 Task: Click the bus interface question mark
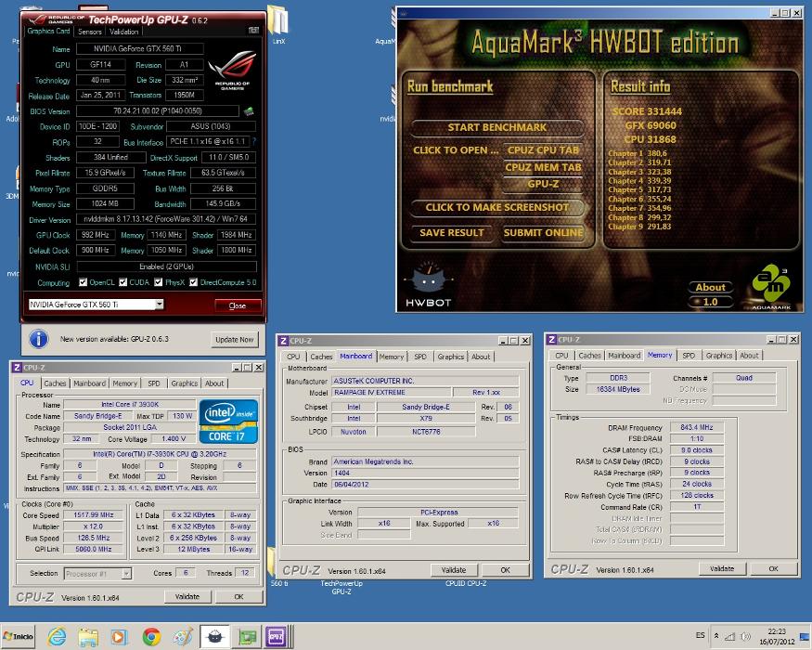coord(253,141)
